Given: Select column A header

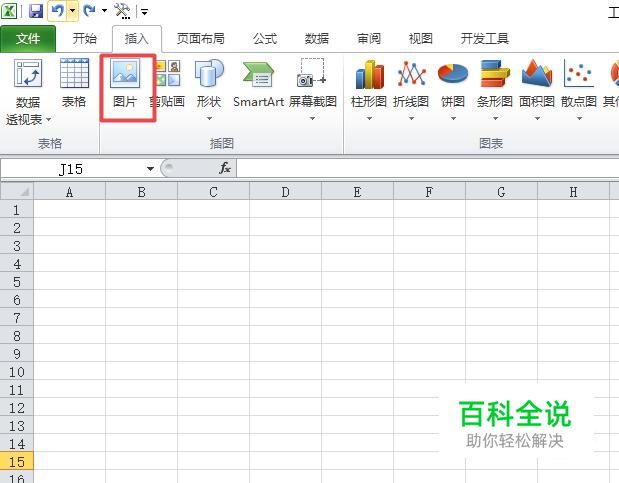Looking at the screenshot, I should pos(69,192).
